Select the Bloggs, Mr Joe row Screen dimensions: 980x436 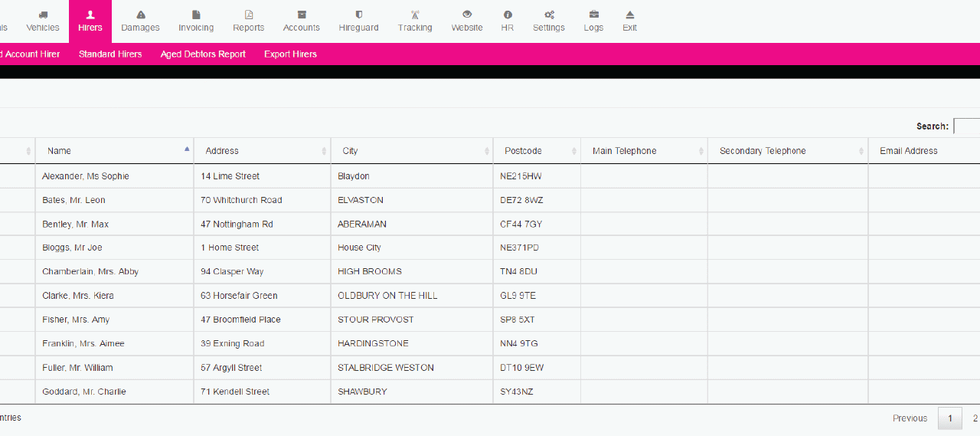(72, 248)
